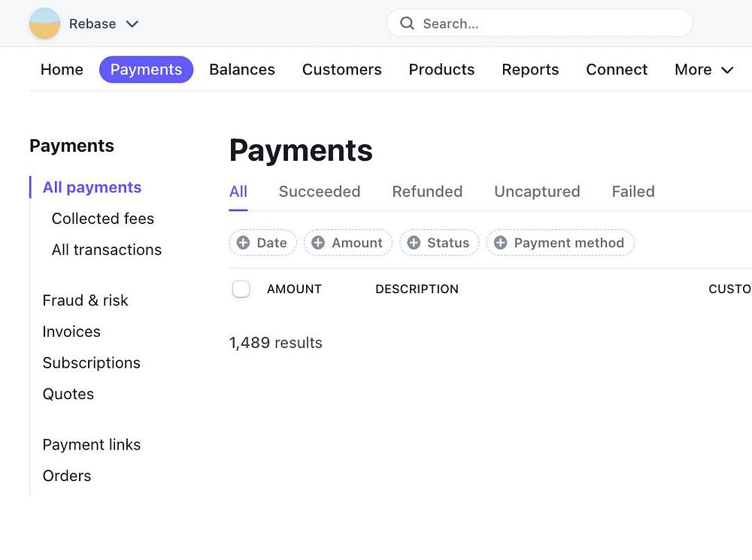Click the Rebase account avatar icon
The width and height of the screenshot is (752, 560).
[44, 23]
